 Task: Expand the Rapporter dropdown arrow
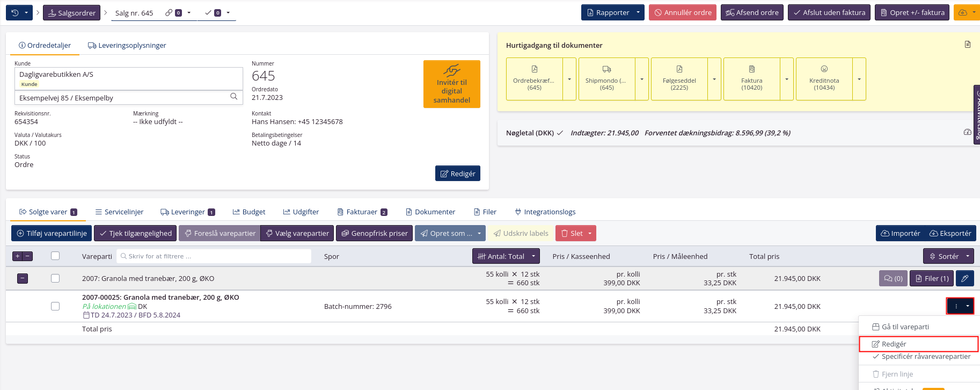(638, 13)
